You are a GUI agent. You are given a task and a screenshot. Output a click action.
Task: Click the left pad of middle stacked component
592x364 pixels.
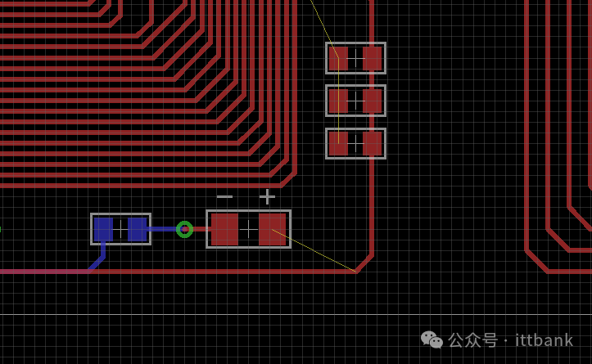click(338, 101)
